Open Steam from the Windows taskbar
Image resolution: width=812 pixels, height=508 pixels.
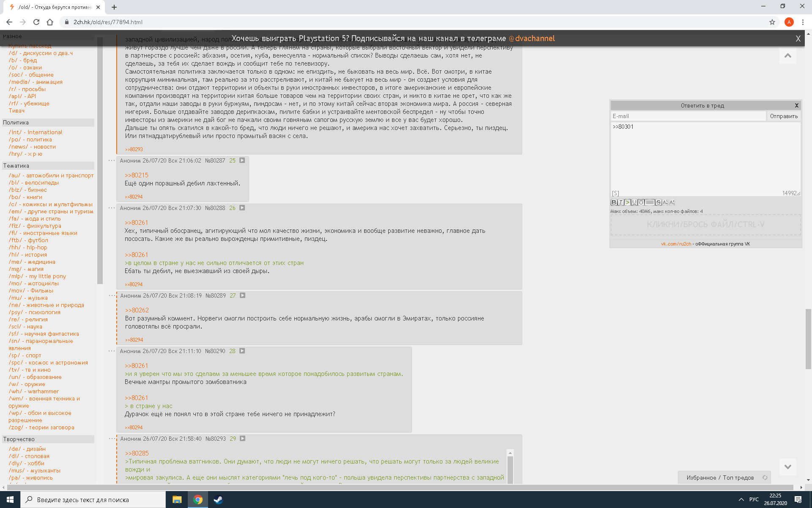point(218,500)
